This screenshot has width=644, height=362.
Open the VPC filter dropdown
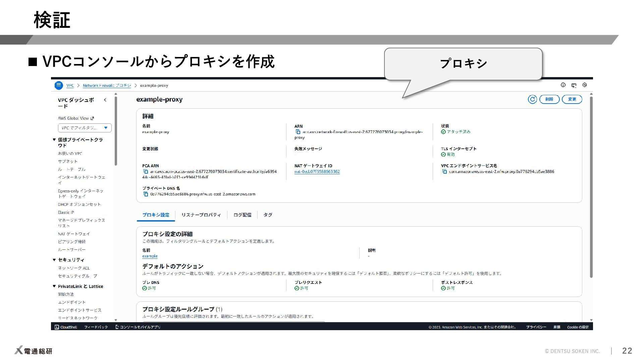(x=85, y=128)
